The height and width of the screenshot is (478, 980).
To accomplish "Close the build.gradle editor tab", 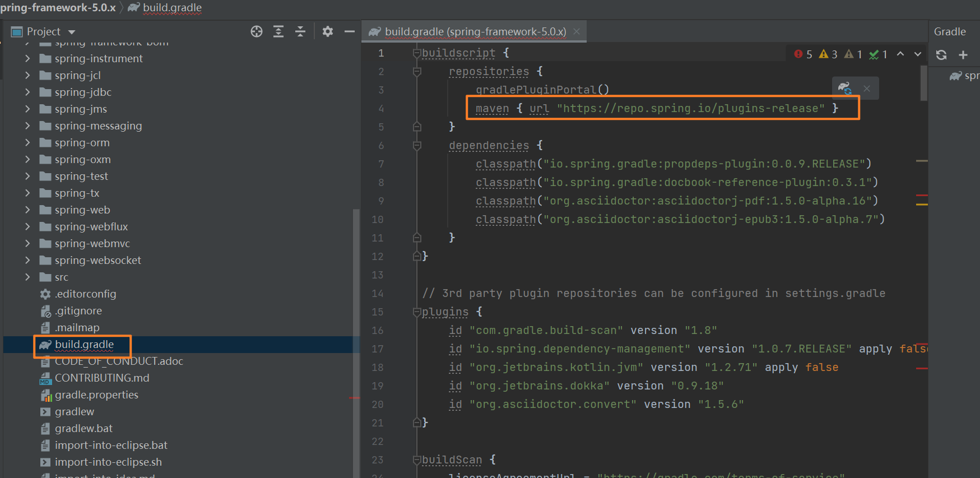I will tap(577, 31).
